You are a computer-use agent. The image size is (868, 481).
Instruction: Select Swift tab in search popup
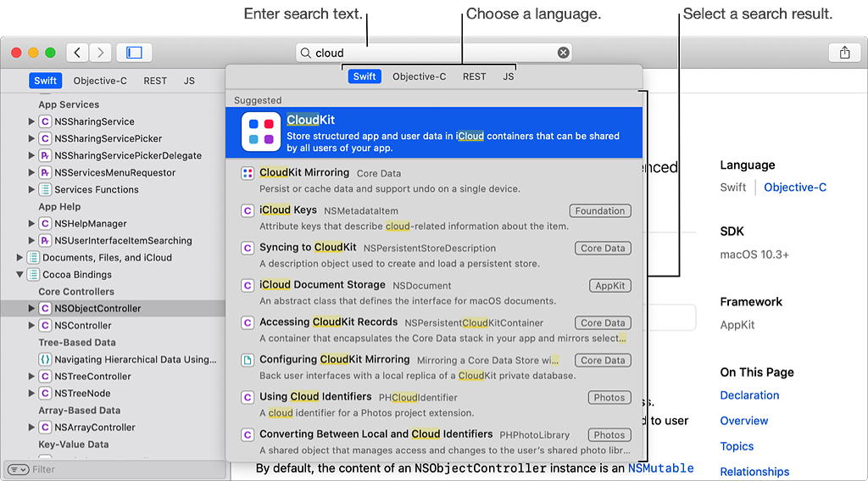[x=364, y=76]
